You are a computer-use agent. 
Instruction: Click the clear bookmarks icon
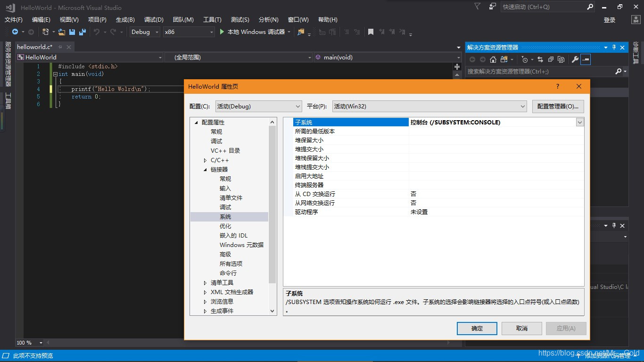pyautogui.click(x=402, y=32)
